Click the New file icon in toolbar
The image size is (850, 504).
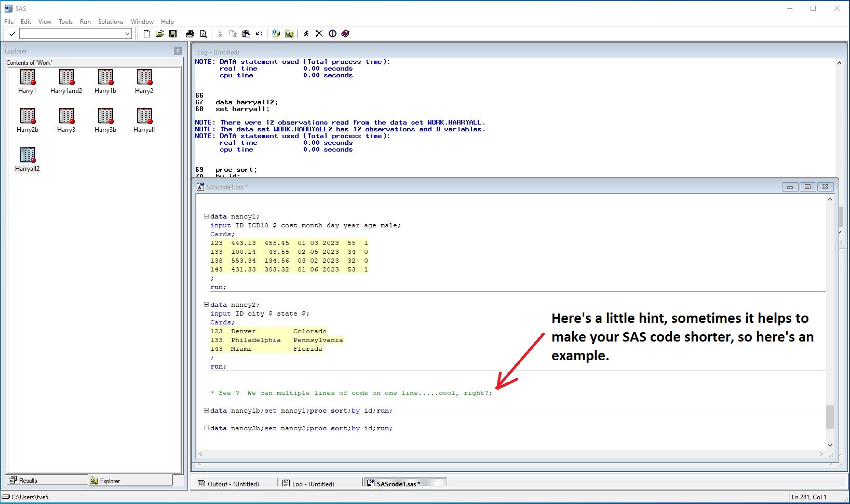coord(147,34)
